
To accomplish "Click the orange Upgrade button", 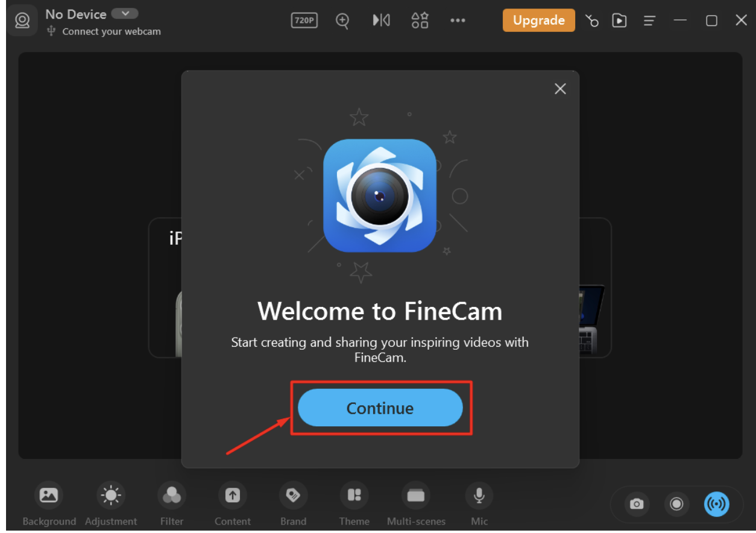I will [538, 20].
